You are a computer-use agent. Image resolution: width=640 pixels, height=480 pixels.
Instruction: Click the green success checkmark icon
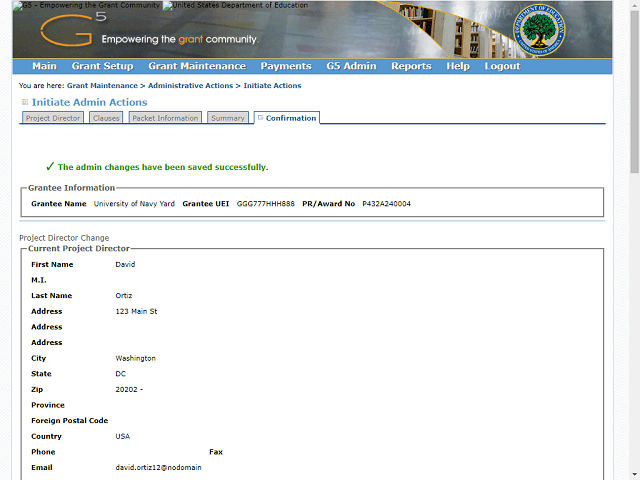pos(50,166)
